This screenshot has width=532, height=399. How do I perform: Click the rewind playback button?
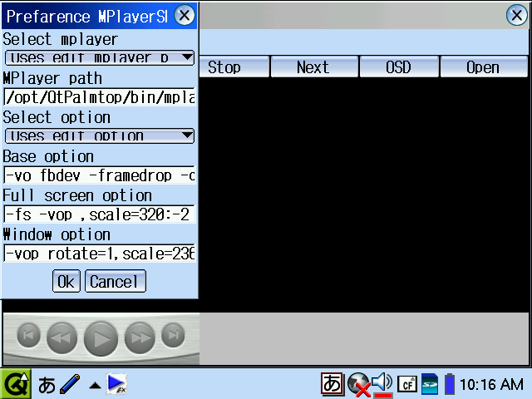62,338
